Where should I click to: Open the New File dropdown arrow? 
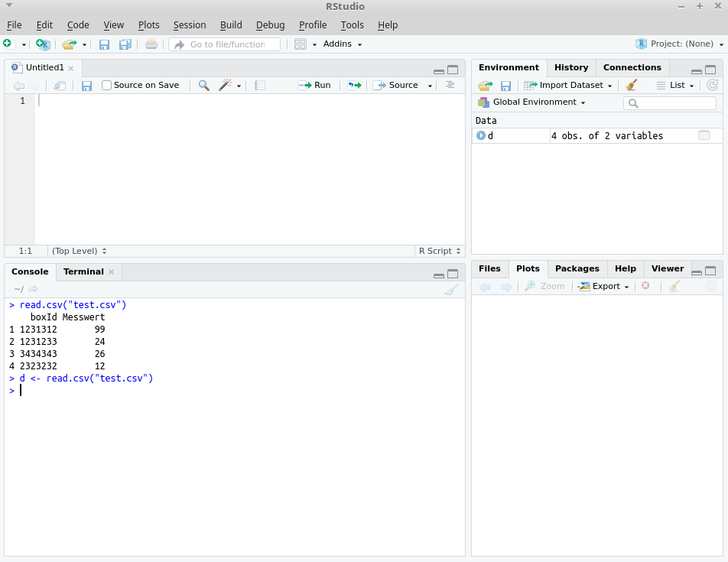(24, 45)
